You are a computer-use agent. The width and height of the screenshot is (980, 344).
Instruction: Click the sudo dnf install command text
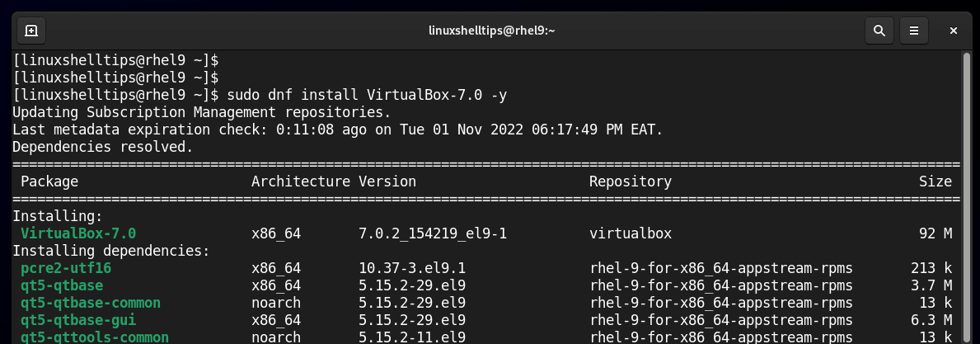(367, 95)
